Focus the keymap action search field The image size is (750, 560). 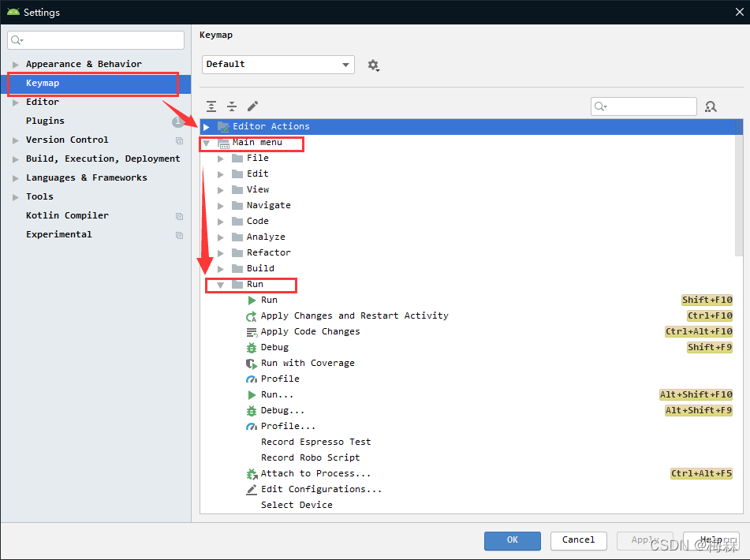(x=644, y=106)
